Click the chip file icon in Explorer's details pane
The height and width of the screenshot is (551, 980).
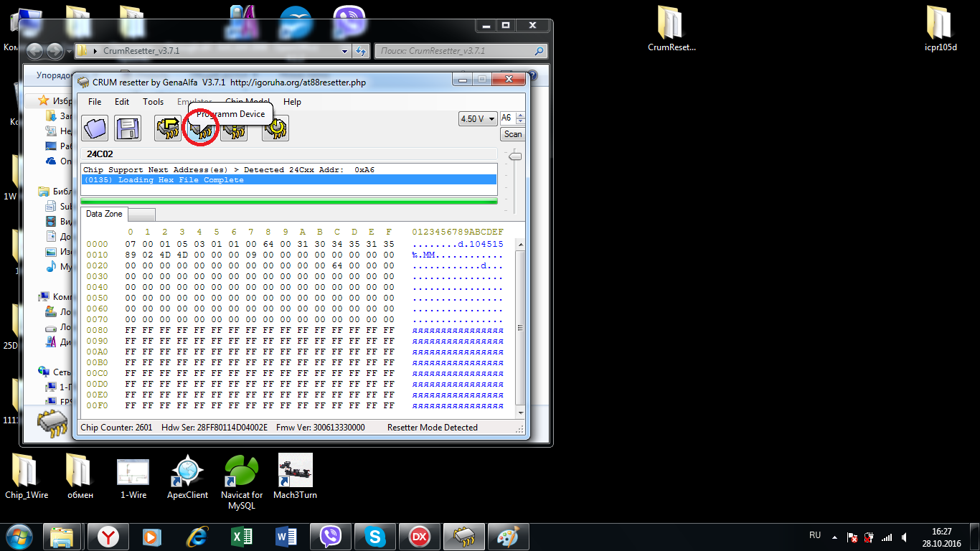(54, 423)
